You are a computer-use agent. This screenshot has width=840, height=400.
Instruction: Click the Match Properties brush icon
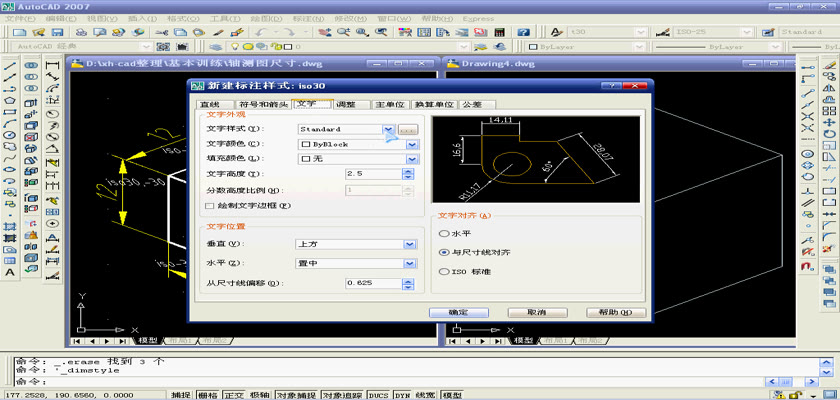pos(219,32)
